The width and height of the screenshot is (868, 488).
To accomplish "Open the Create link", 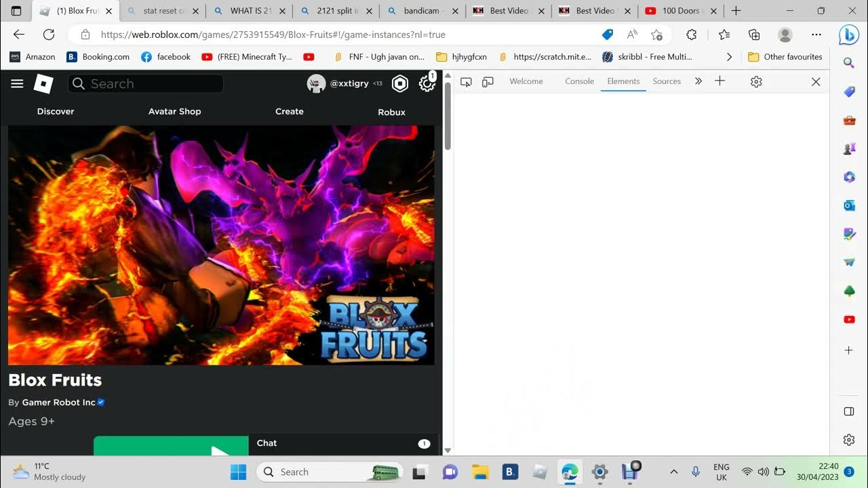I will (290, 111).
